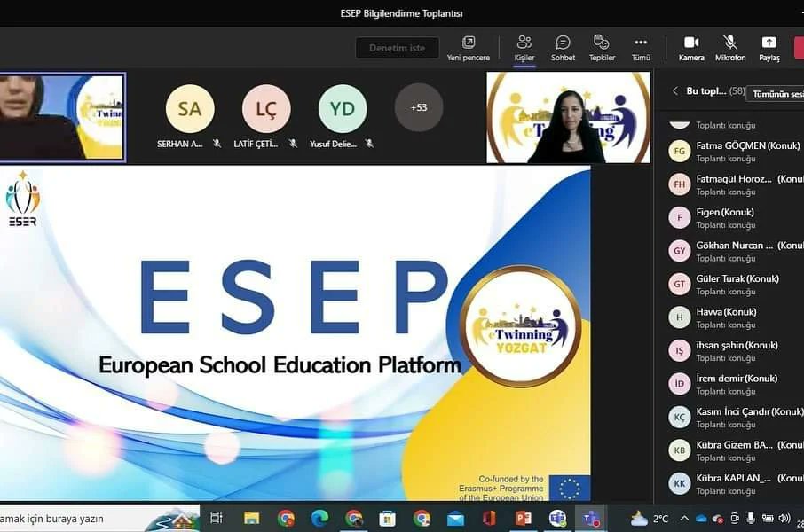Click the Denetim iste button
This screenshot has width=804, height=532.
[397, 48]
